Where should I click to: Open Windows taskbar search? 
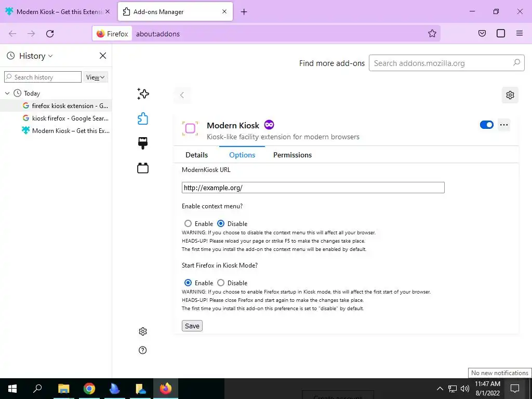coord(37,389)
